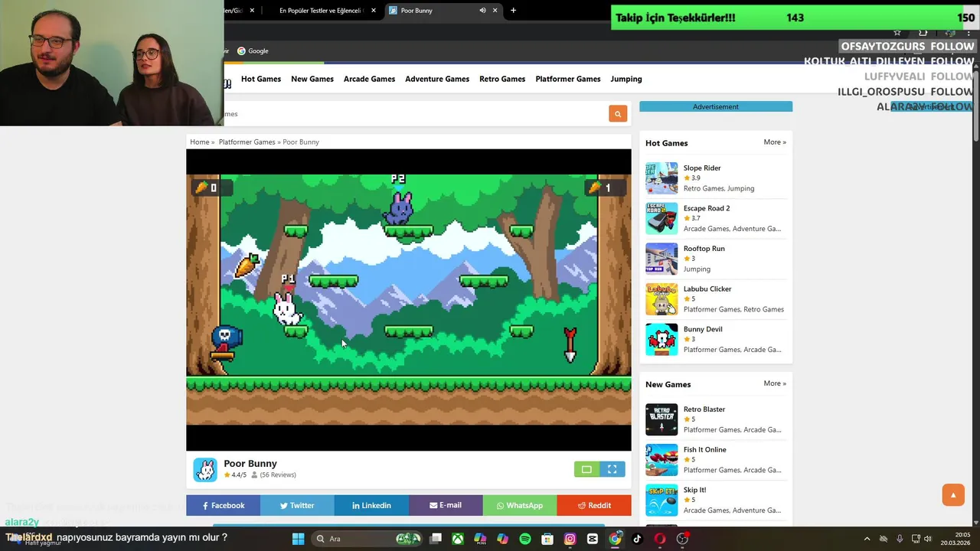Viewport: 980px width, 551px height.
Task: Click the microphone tray icon
Action: click(x=900, y=539)
